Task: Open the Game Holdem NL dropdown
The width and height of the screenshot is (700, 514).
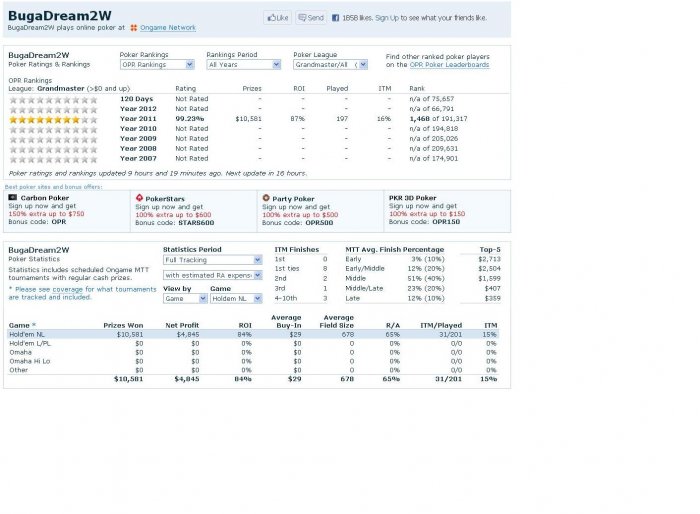Action: (x=236, y=298)
